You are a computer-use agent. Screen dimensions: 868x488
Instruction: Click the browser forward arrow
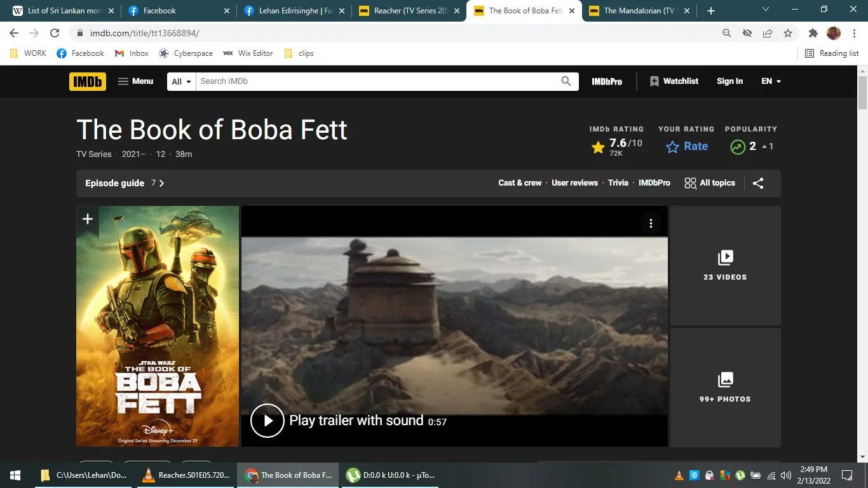point(34,33)
